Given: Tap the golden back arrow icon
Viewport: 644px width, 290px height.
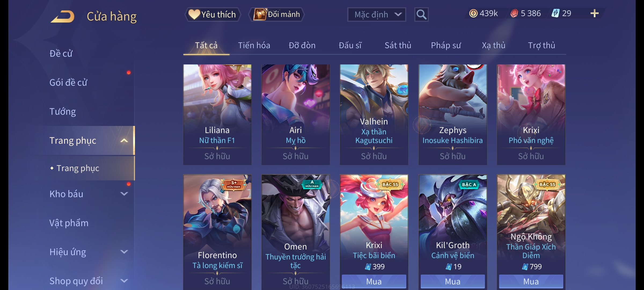Looking at the screenshot, I should [62, 17].
